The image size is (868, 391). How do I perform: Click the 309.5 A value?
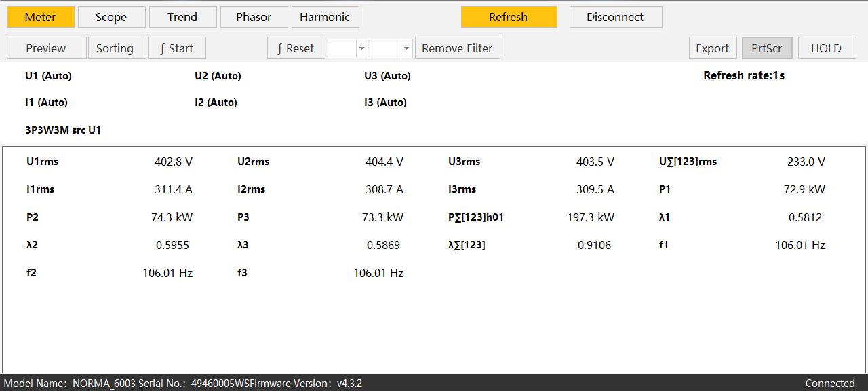(x=595, y=189)
